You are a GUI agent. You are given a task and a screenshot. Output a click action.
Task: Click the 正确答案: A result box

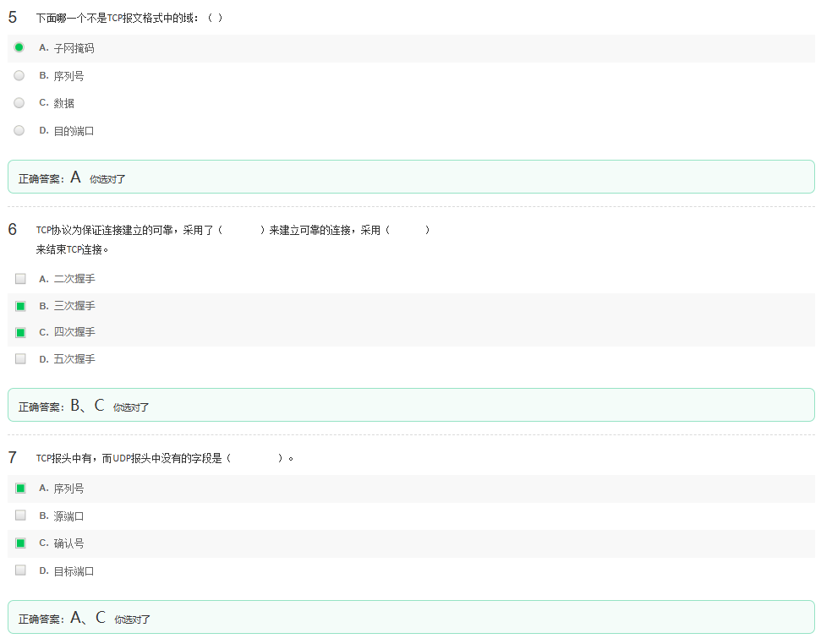pos(411,177)
